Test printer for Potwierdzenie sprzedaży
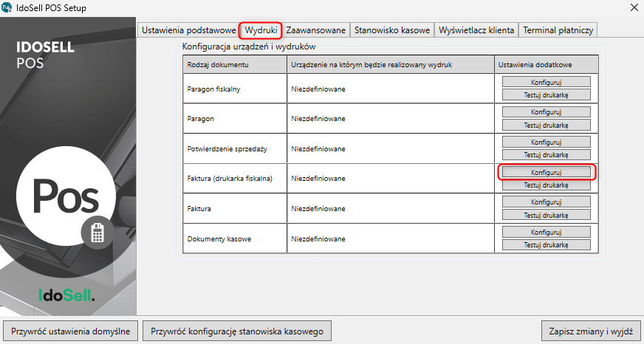This screenshot has height=344, width=644. tap(546, 155)
